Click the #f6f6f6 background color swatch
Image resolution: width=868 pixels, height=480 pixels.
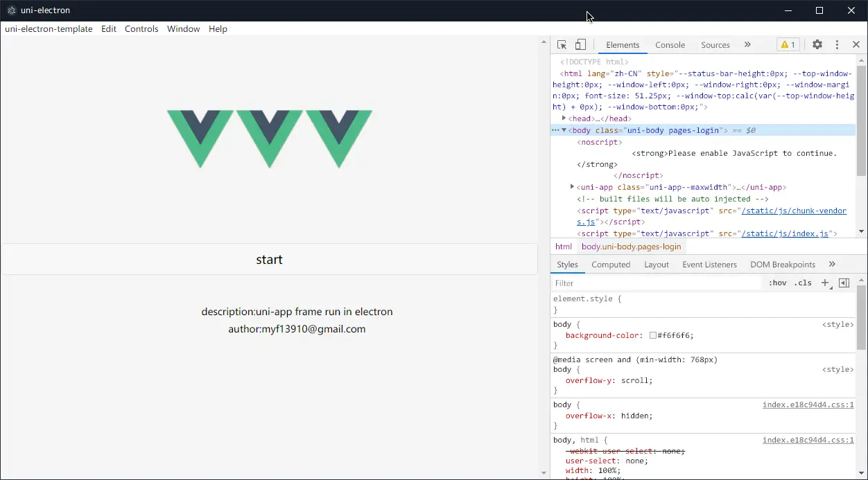[x=653, y=335]
